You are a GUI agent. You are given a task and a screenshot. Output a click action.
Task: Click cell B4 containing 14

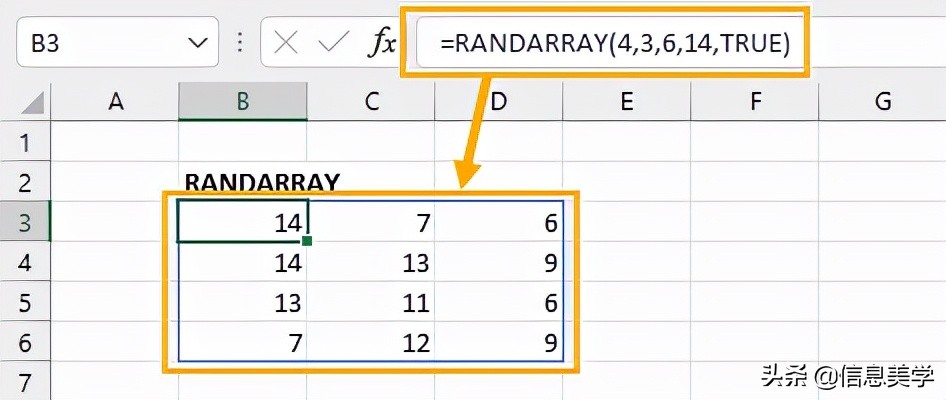pyautogui.click(x=243, y=262)
